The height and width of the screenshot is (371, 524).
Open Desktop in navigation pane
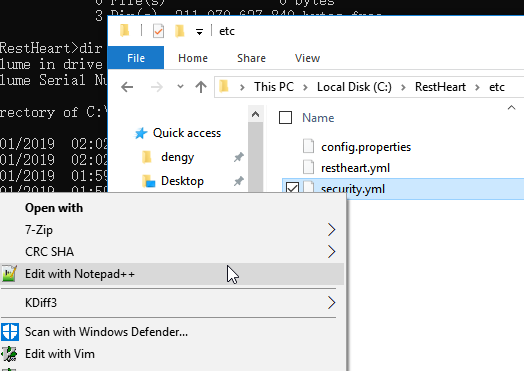pos(182,181)
